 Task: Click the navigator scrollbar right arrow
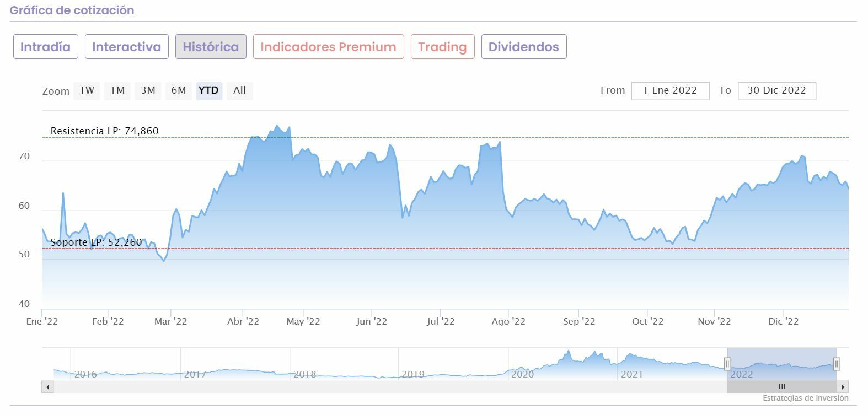pyautogui.click(x=843, y=387)
